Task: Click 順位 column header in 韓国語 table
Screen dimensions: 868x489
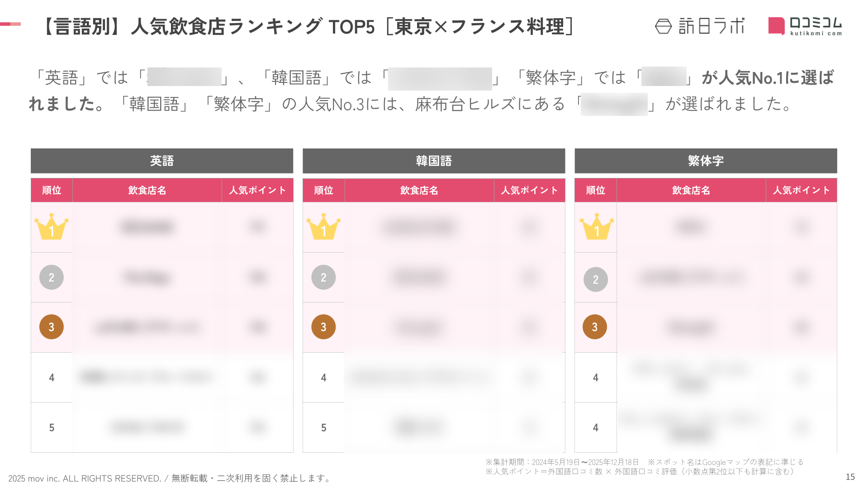Action: point(323,190)
